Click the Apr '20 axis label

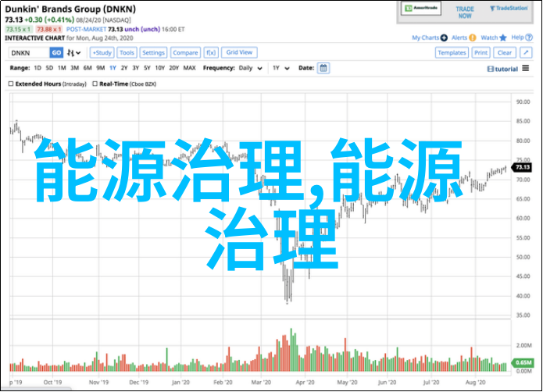305,383
